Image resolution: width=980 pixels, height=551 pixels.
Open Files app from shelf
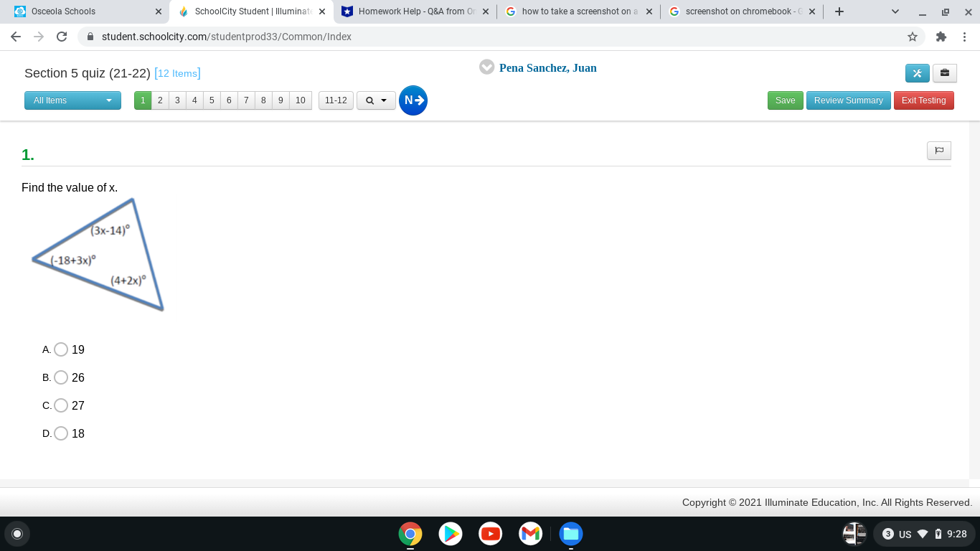point(571,534)
